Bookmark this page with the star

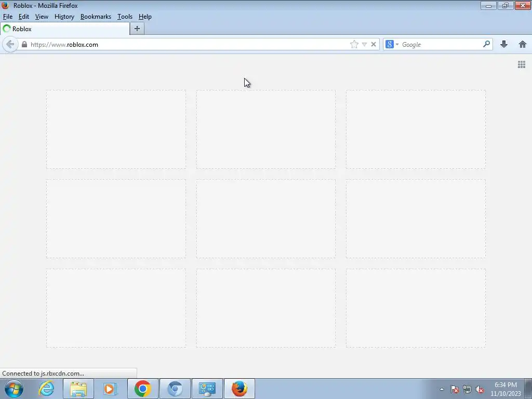(354, 45)
